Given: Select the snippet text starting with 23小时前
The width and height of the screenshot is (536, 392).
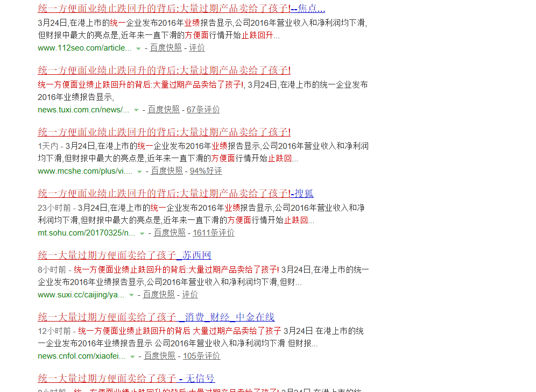Looking at the screenshot, I should pyautogui.click(x=201, y=214).
